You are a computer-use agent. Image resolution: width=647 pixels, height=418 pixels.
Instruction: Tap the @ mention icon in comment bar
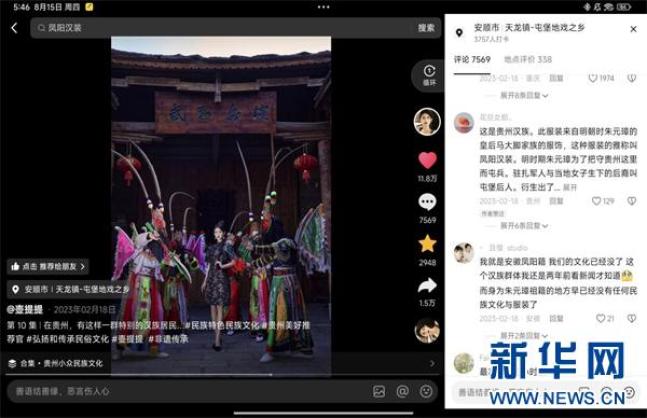(402, 391)
